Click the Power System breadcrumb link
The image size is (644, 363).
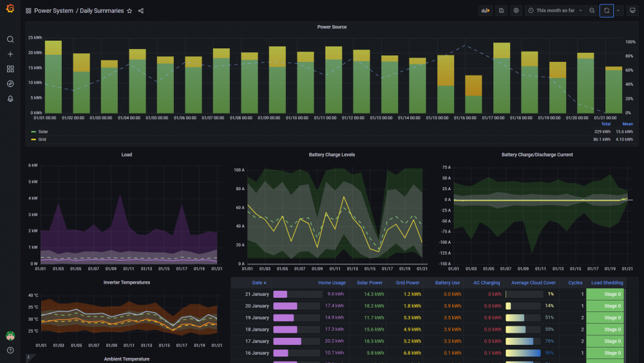click(x=53, y=11)
